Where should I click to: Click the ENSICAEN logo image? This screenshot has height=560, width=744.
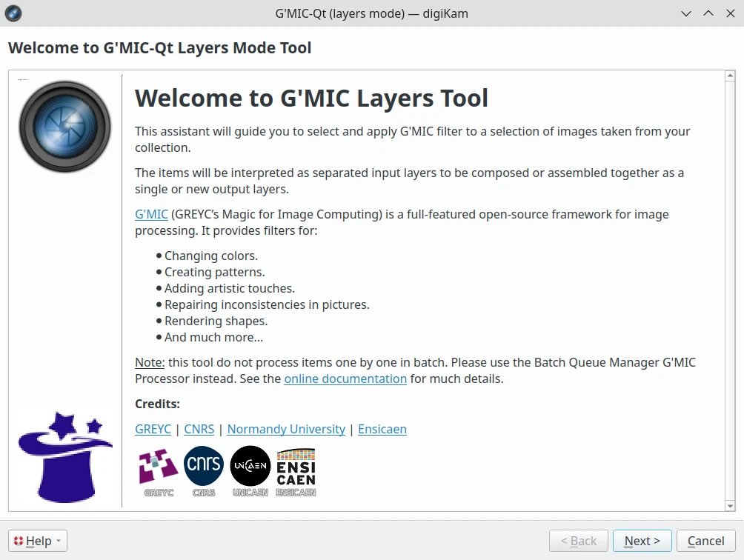point(296,470)
